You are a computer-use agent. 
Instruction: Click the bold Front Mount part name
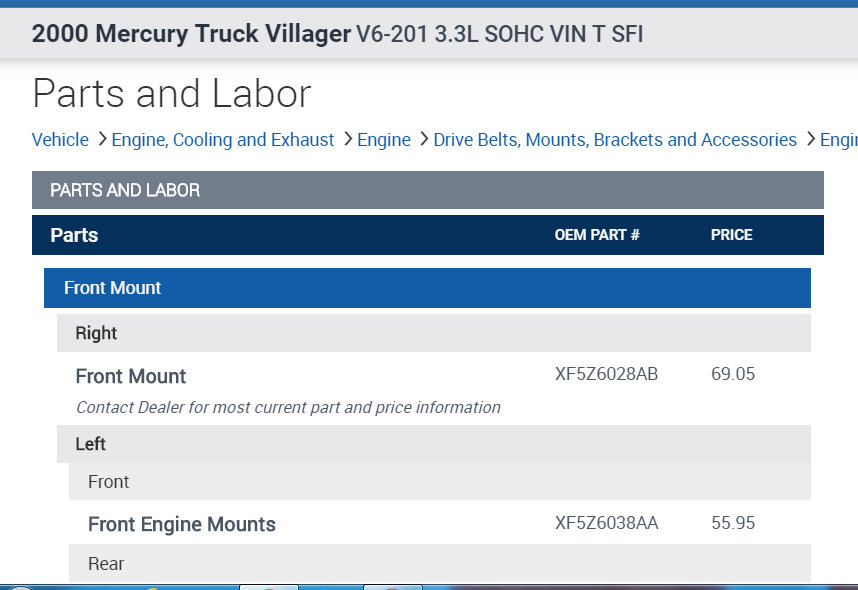click(x=131, y=376)
